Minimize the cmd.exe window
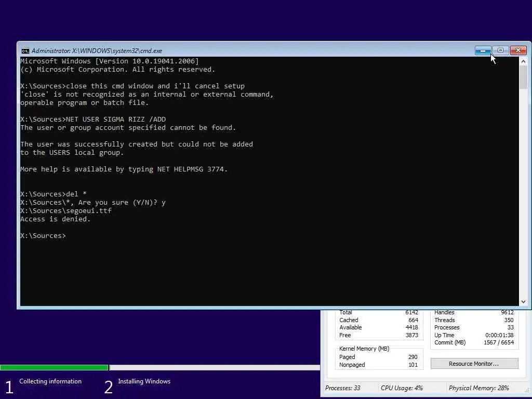 (x=483, y=50)
